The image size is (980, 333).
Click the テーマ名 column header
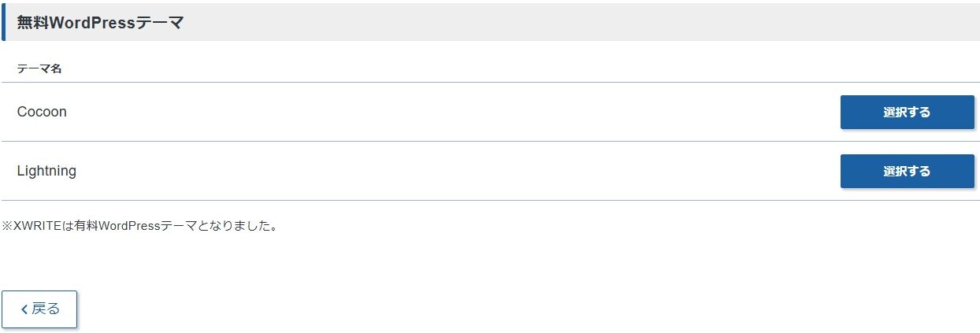(x=39, y=68)
